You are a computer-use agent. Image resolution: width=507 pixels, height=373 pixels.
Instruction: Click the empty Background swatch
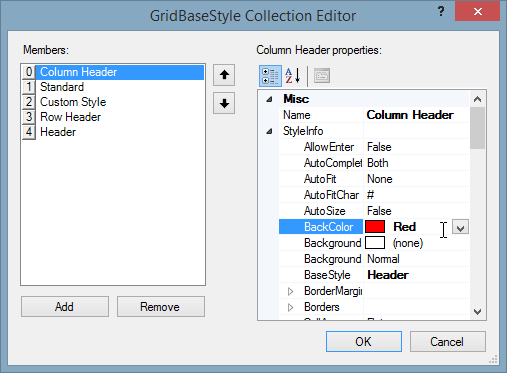pos(375,243)
